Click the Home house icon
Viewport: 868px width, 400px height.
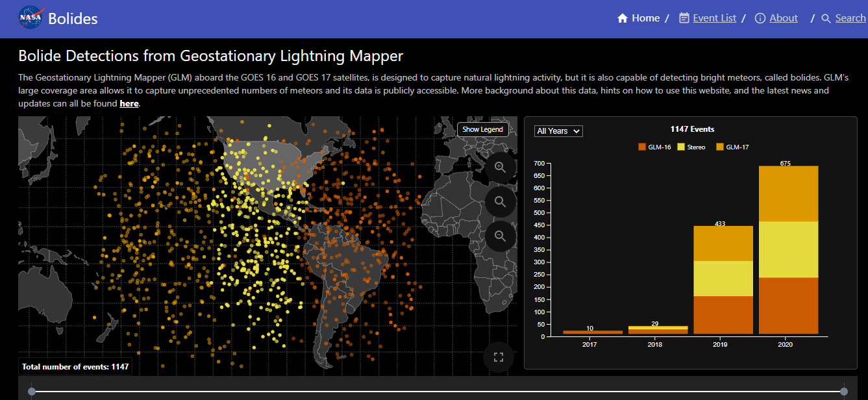623,18
